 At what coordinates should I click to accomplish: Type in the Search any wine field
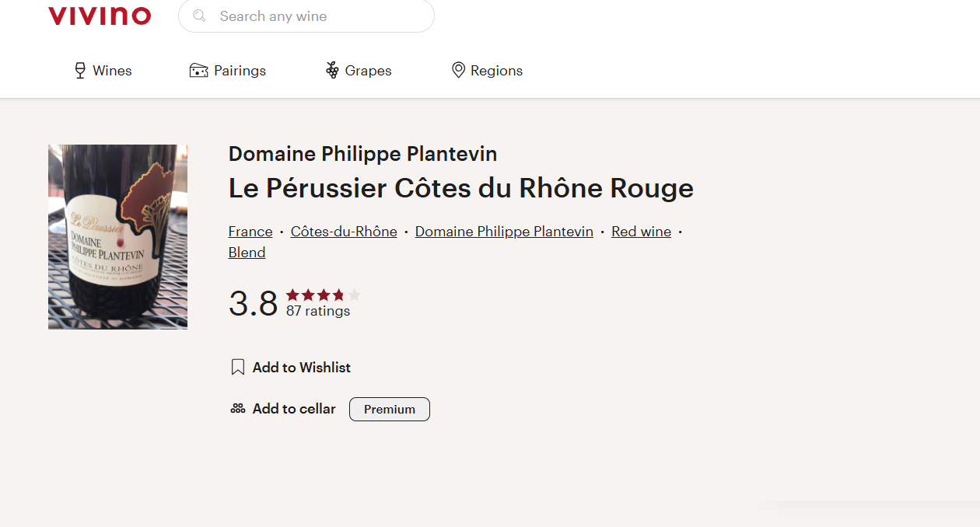319,16
